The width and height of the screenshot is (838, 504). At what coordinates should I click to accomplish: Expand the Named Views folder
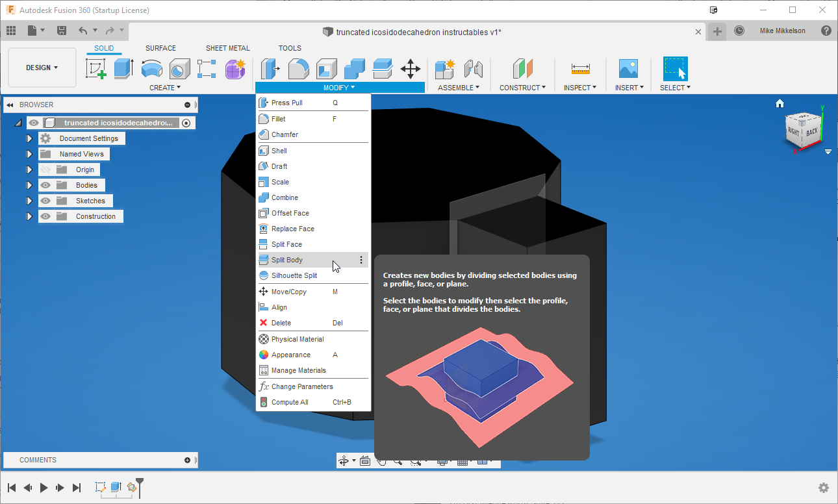(29, 153)
